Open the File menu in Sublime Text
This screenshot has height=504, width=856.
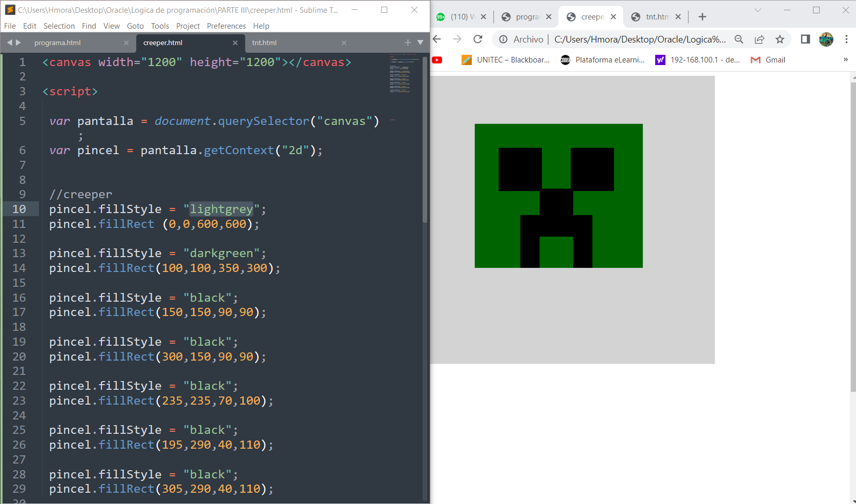[x=10, y=26]
